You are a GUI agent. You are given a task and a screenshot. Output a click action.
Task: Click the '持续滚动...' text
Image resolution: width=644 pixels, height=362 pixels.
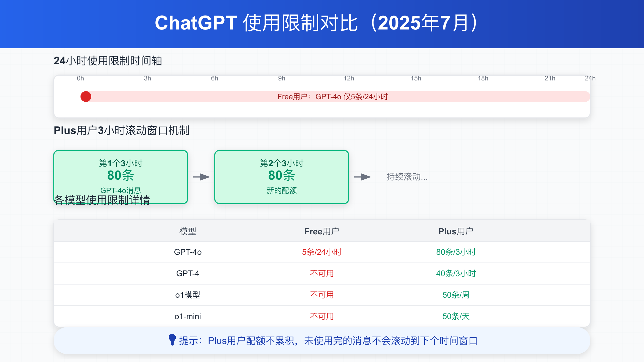pyautogui.click(x=407, y=177)
